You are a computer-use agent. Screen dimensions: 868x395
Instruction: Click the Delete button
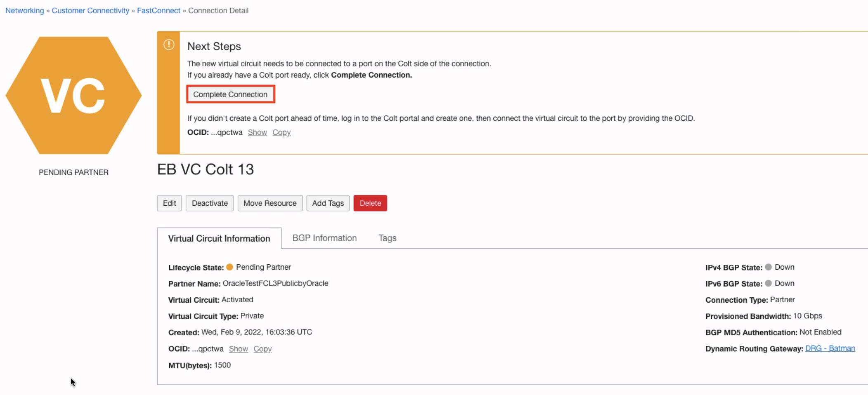(370, 203)
